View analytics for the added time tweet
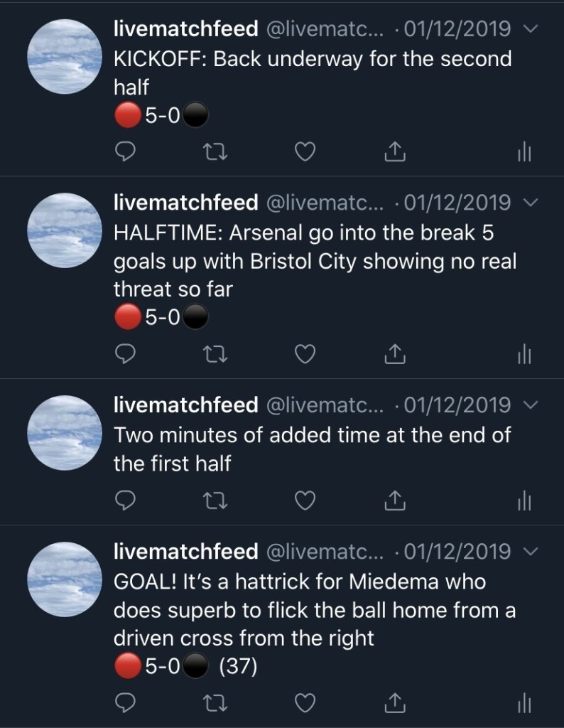Screen dimensions: 564x728 (524, 501)
